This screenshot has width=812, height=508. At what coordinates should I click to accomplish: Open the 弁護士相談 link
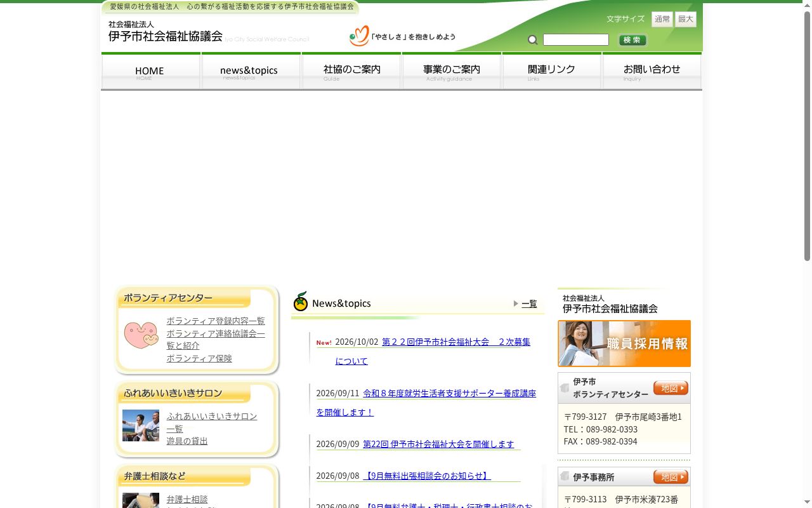[187, 500]
